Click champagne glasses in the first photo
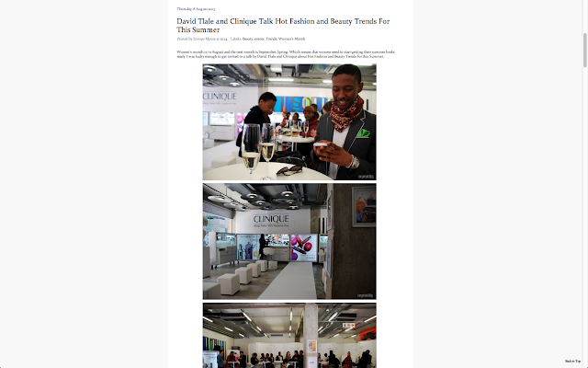 pyautogui.click(x=259, y=150)
